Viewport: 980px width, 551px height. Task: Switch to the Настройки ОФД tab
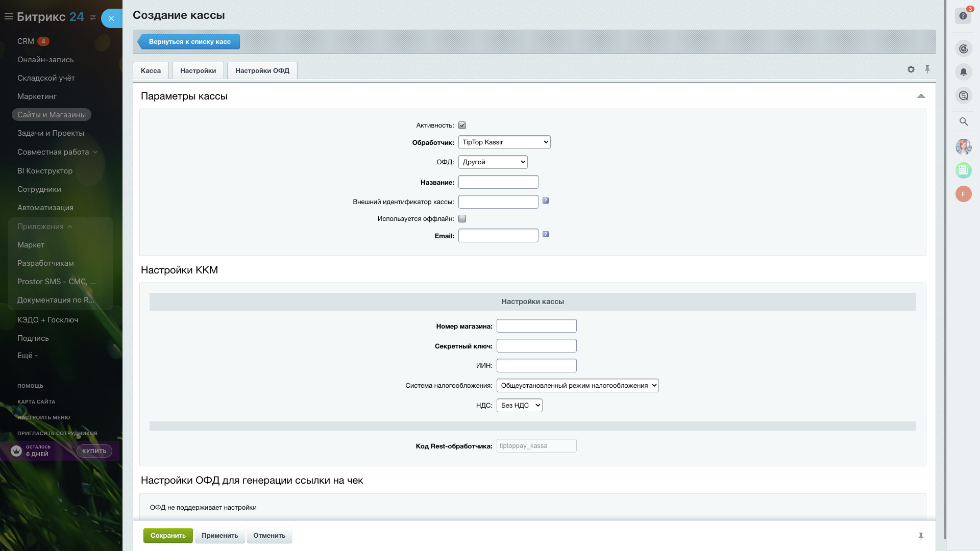262,71
